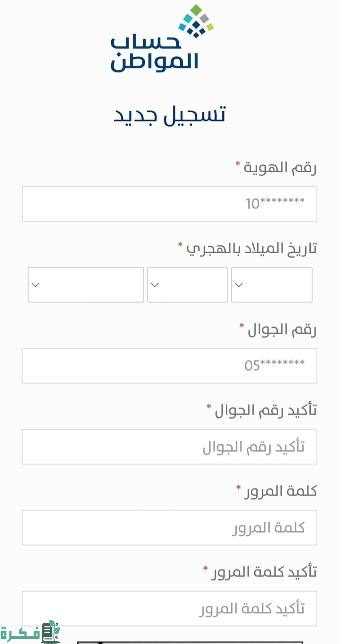The width and height of the screenshot is (339, 644).
Task: Click the حساب المواطن logo text
Action: coord(154,55)
